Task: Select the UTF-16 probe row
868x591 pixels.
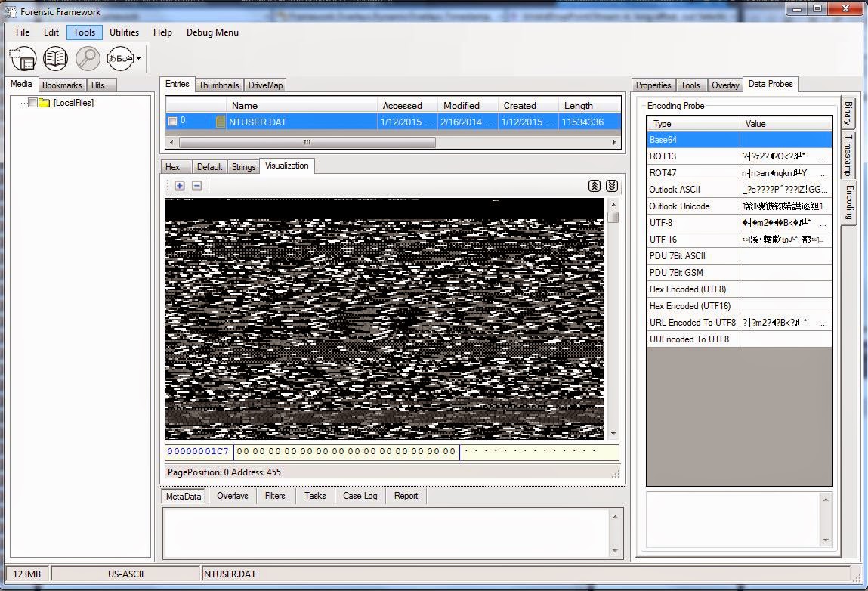Action: coord(740,240)
